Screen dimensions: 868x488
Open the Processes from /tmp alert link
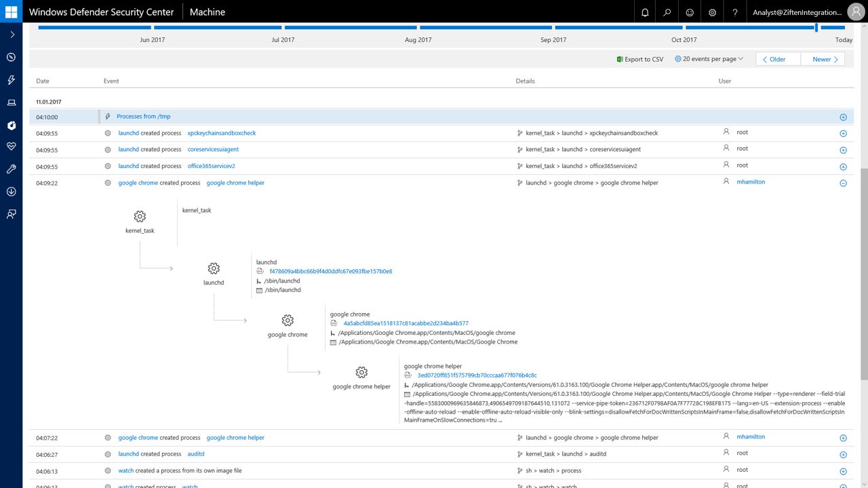click(144, 117)
